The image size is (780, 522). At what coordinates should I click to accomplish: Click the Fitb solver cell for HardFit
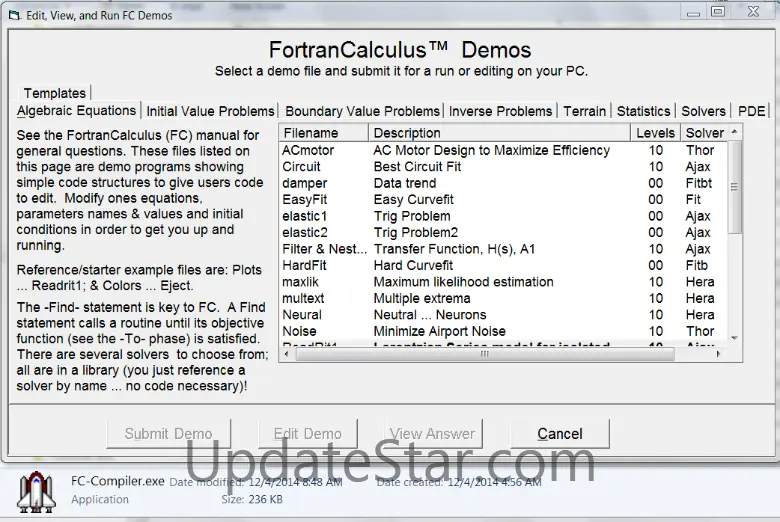click(696, 265)
